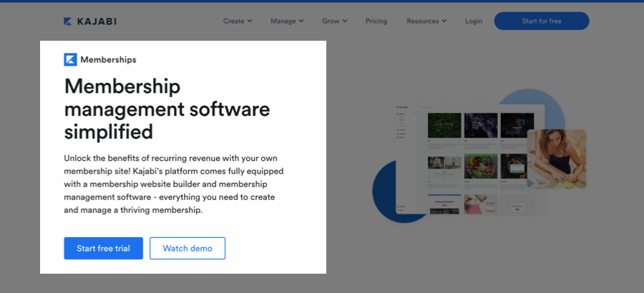Click the Watch demo button
The image size is (644, 293).
[x=187, y=248]
